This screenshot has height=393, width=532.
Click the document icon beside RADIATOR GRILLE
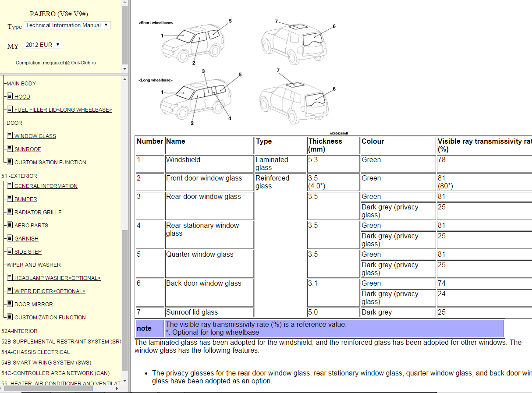pos(10,212)
